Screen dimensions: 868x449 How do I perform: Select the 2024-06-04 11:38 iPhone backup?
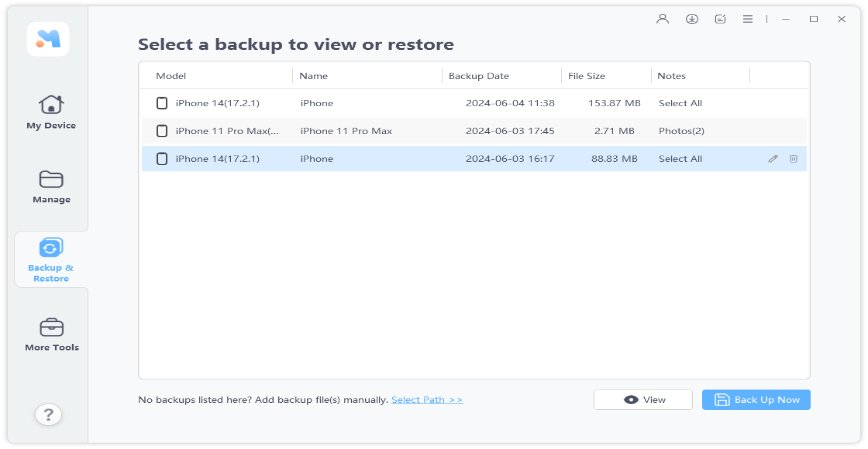click(473, 103)
